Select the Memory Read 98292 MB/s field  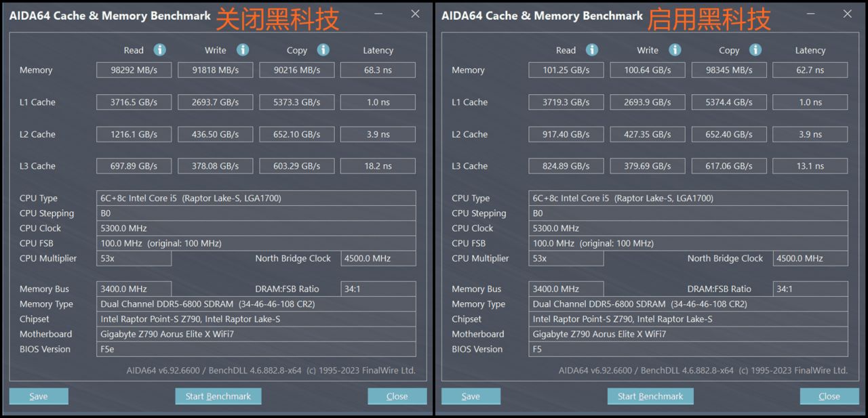pyautogui.click(x=134, y=70)
